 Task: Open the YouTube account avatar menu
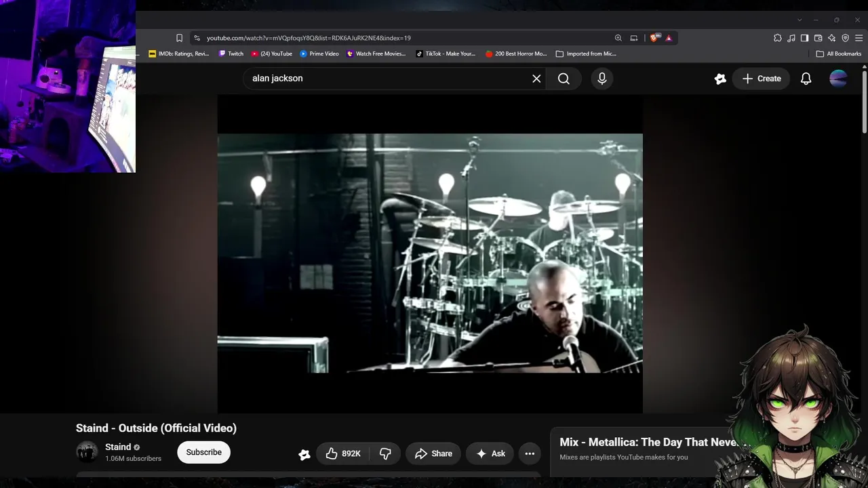point(838,79)
